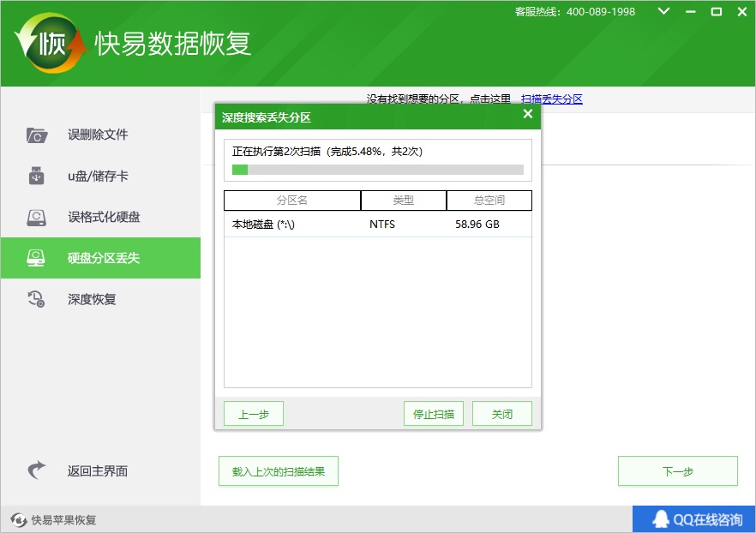Image resolution: width=756 pixels, height=533 pixels.
Task: Minimize the application window
Action: 691,11
